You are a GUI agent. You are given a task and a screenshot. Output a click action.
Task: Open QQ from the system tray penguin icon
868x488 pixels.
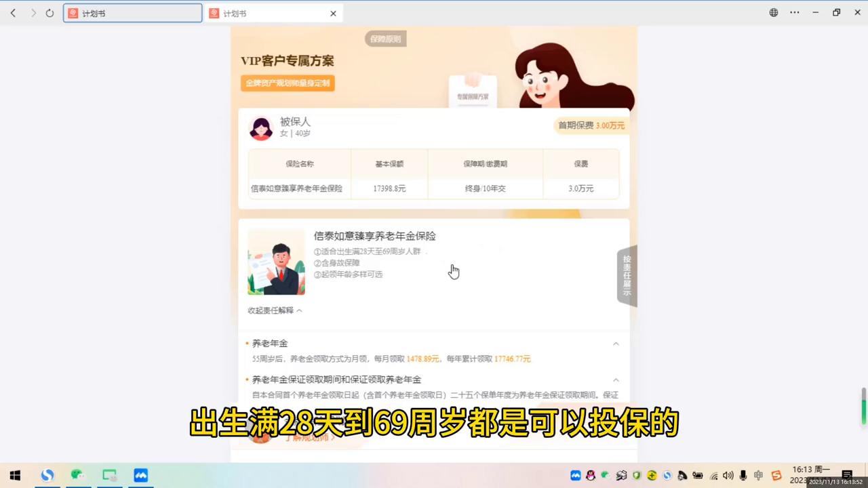(590, 474)
